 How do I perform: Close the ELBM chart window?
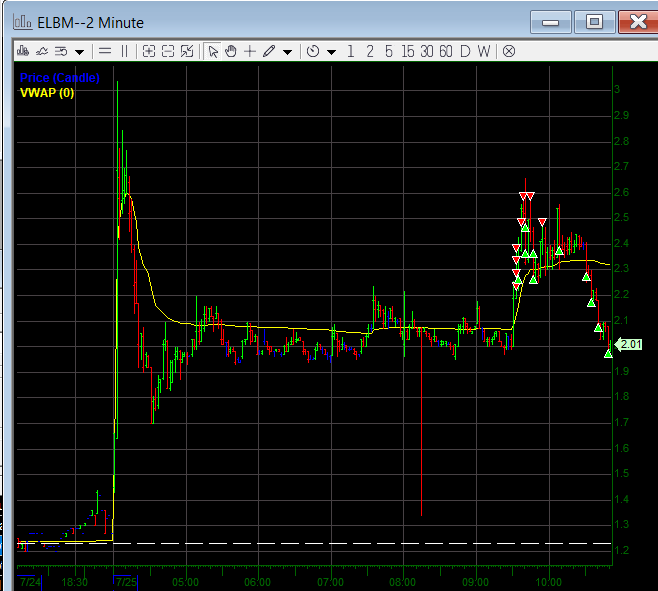[638, 21]
